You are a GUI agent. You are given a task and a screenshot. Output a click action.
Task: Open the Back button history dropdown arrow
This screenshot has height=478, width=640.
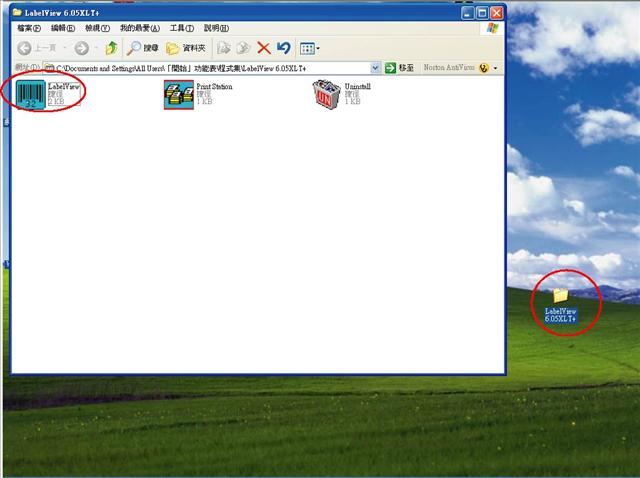click(64, 48)
